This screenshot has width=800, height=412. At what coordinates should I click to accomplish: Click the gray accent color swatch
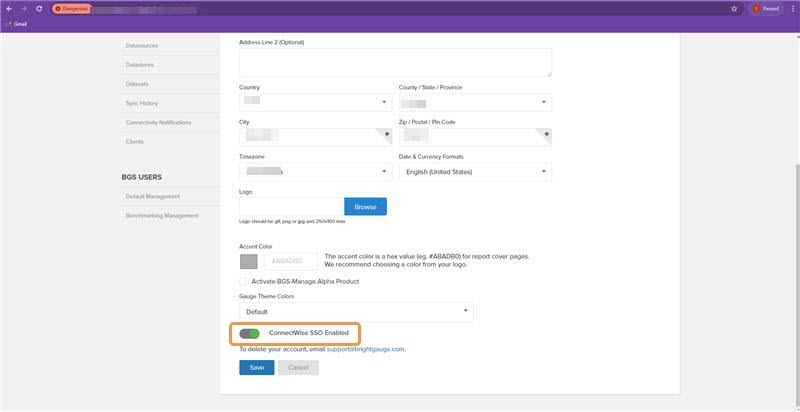coord(248,261)
